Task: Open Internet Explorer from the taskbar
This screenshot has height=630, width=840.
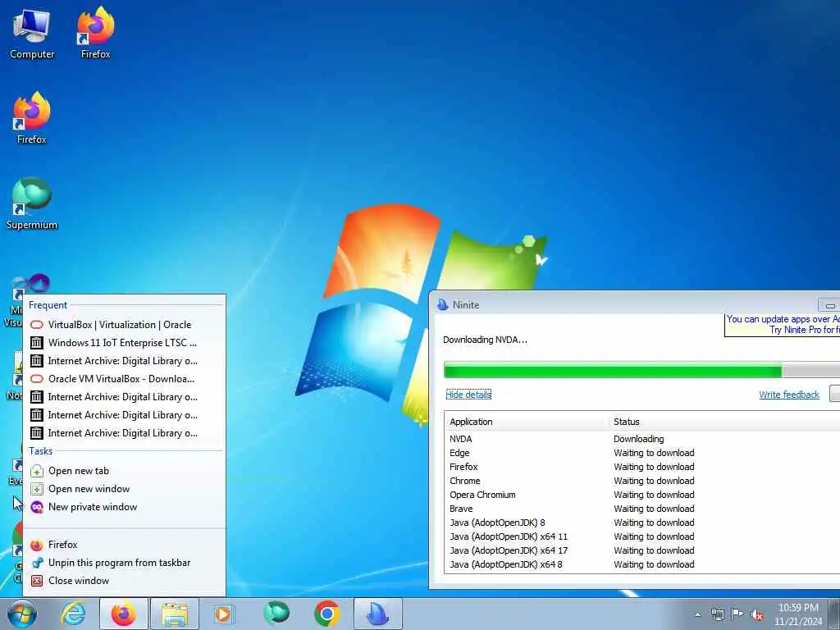Action: click(x=73, y=614)
